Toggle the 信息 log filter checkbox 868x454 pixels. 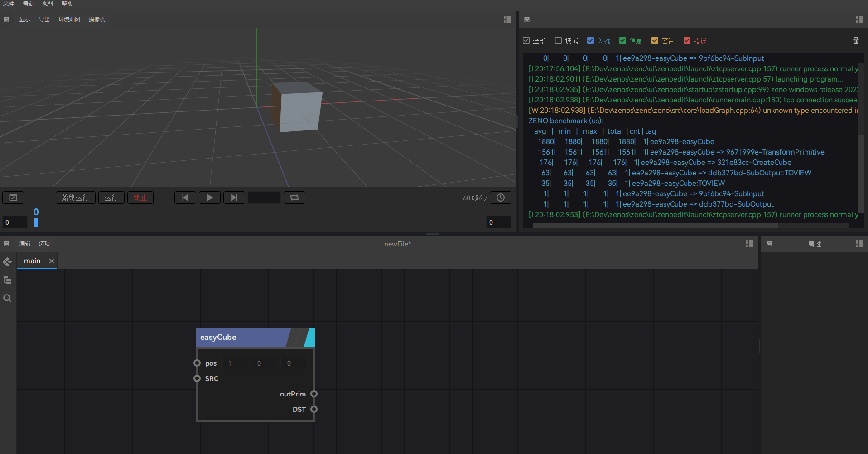pos(623,41)
